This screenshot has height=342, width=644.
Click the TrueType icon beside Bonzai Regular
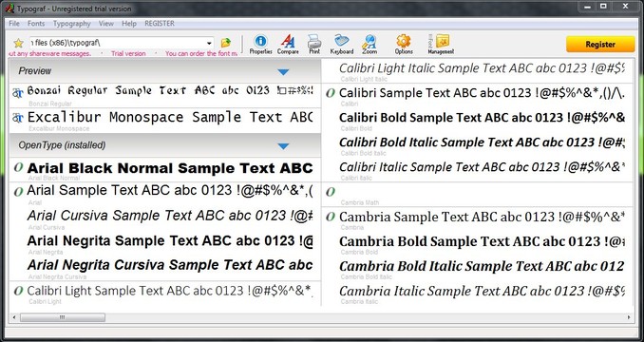coord(18,93)
